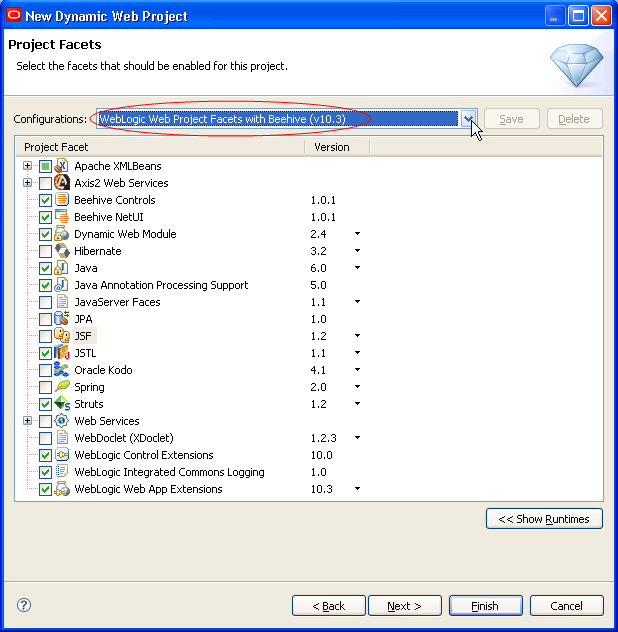Click the WebLogic Control Extensions icon
618x632 pixels.
[61, 455]
